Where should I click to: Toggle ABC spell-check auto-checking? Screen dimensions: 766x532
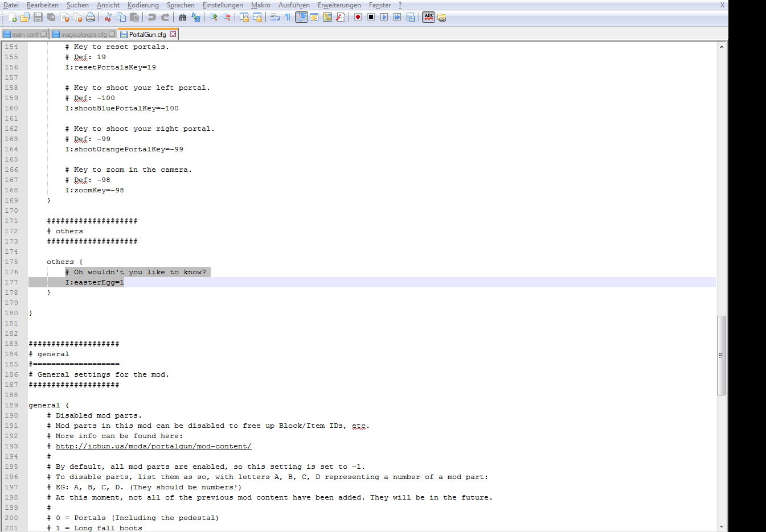428,17
